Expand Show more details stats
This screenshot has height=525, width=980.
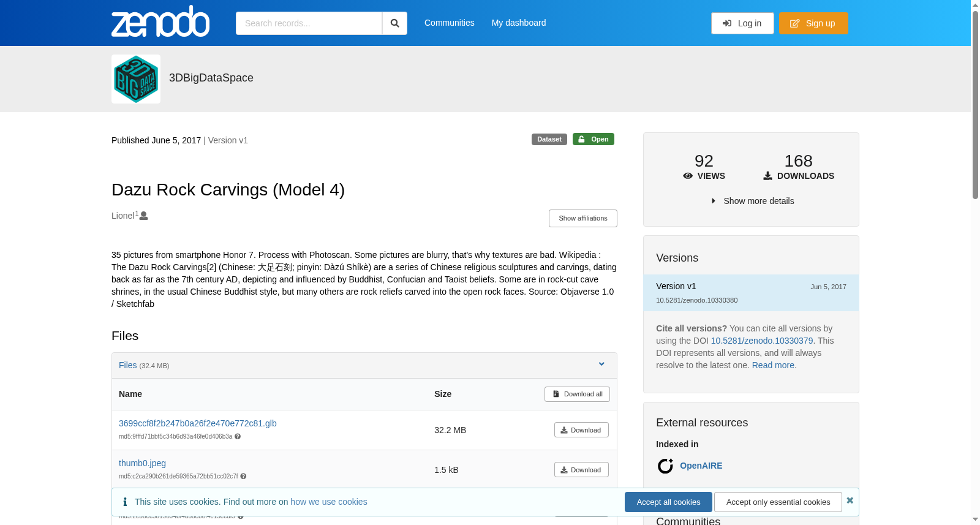pyautogui.click(x=752, y=201)
